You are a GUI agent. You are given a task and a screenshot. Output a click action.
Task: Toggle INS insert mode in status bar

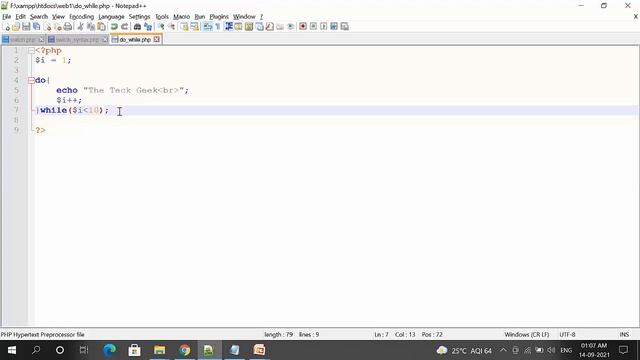pos(624,334)
